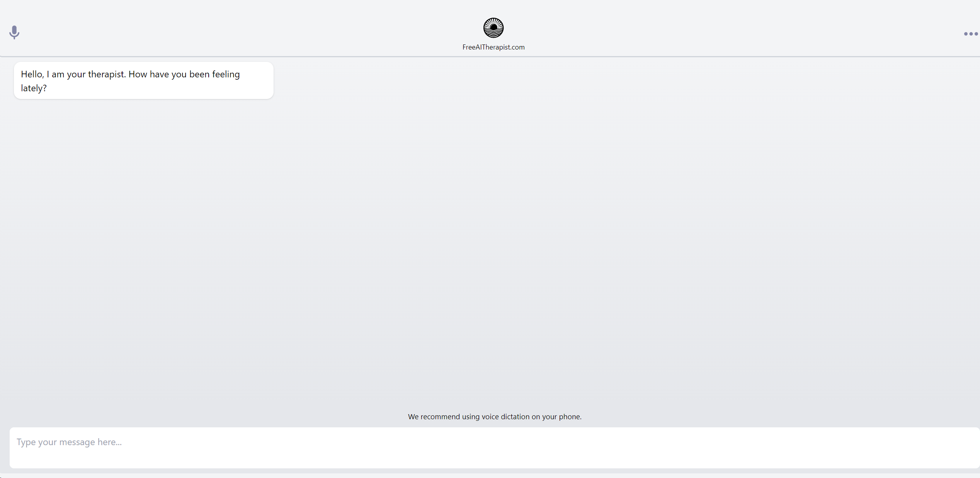Click the therapist's greeting message bubble
980x478 pixels.
(x=143, y=80)
